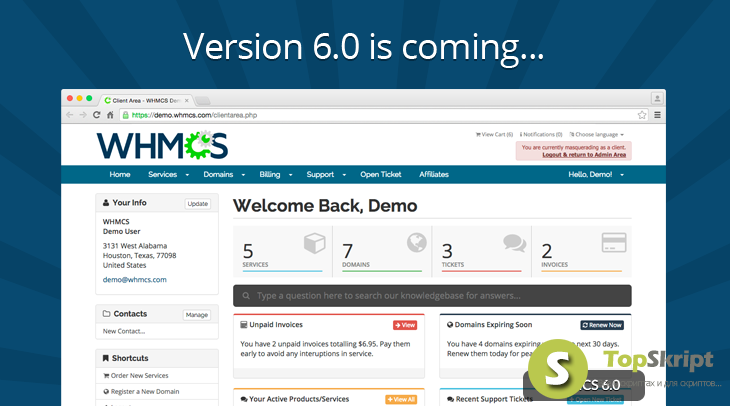Expand the Services menu
This screenshot has height=406, width=730.
[169, 175]
